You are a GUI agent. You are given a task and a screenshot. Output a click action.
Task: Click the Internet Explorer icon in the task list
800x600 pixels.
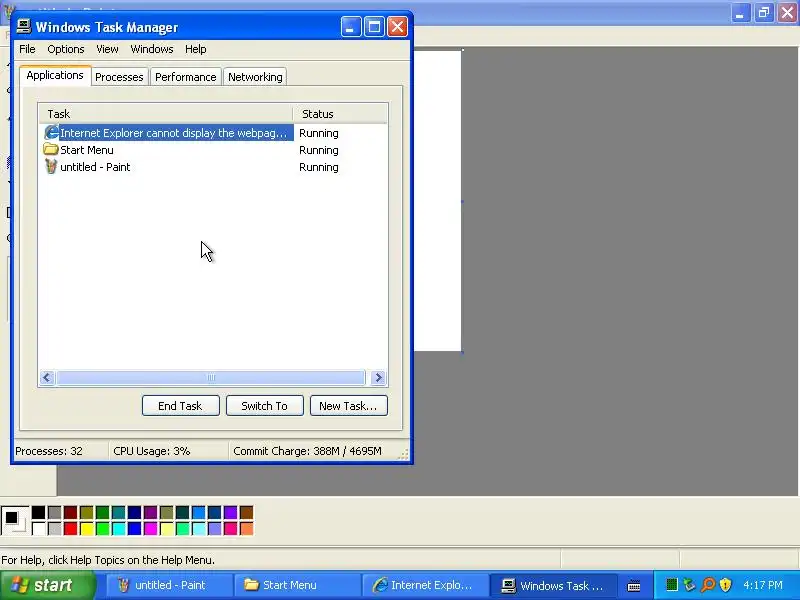pyautogui.click(x=51, y=133)
